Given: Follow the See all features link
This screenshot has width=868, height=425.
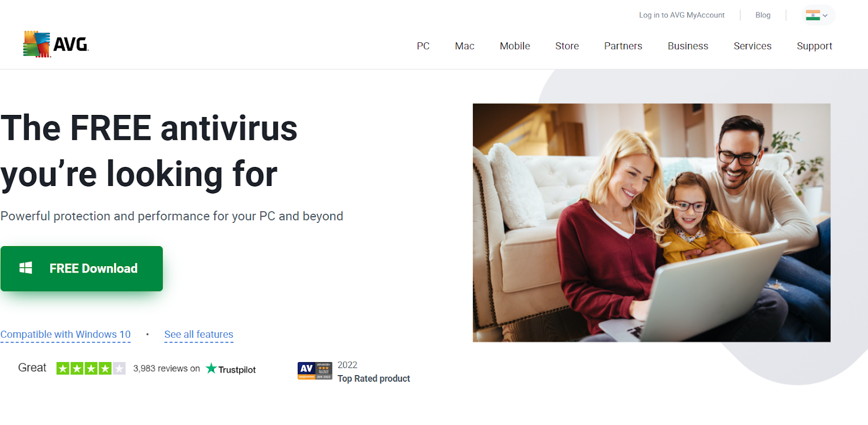Looking at the screenshot, I should tap(199, 334).
